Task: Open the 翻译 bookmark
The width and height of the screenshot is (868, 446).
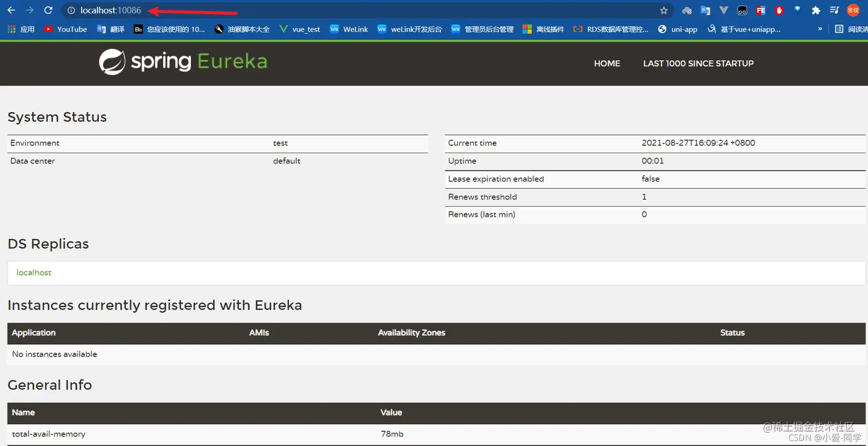Action: point(111,29)
